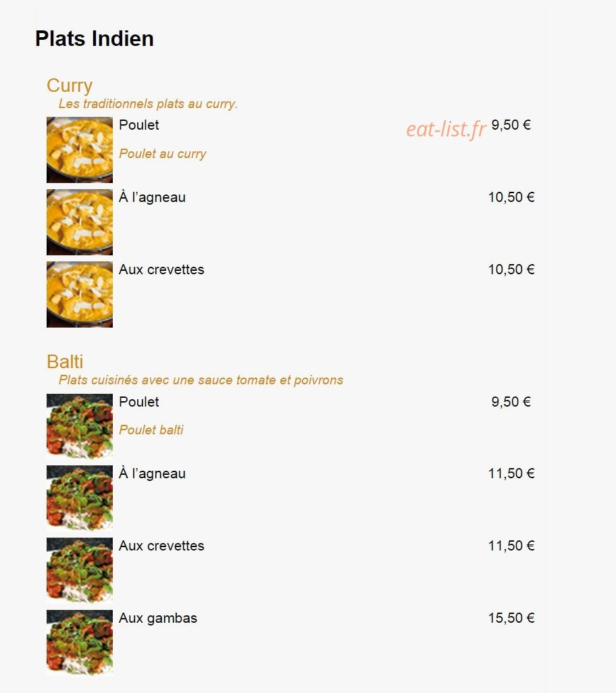Select the Curry Aux crevettes thumbnail

pyautogui.click(x=80, y=294)
